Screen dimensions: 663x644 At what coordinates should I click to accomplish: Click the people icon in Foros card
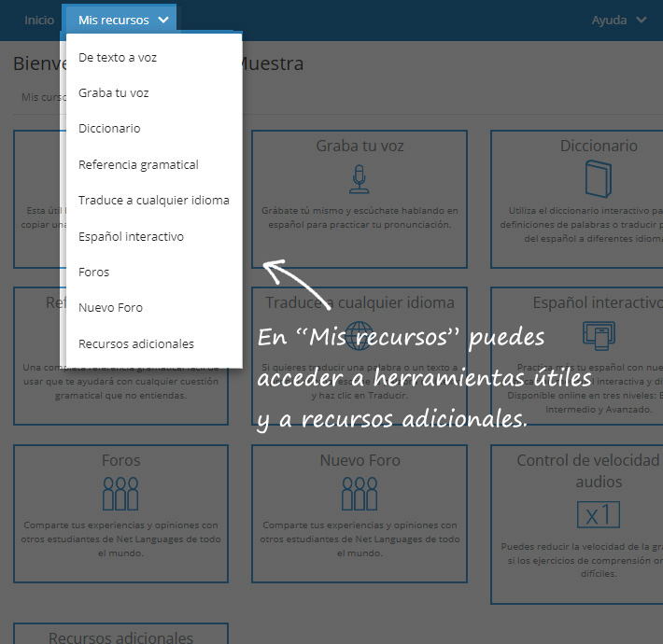pos(120,494)
